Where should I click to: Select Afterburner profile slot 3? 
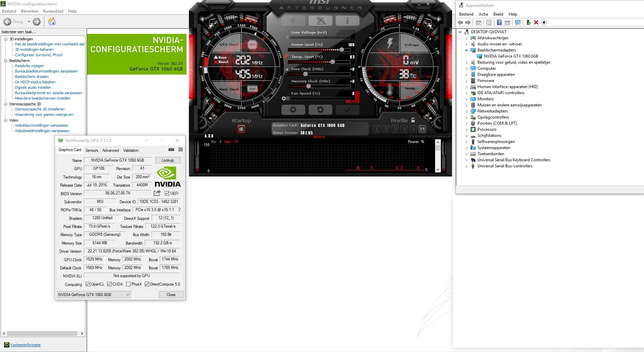tap(395, 129)
